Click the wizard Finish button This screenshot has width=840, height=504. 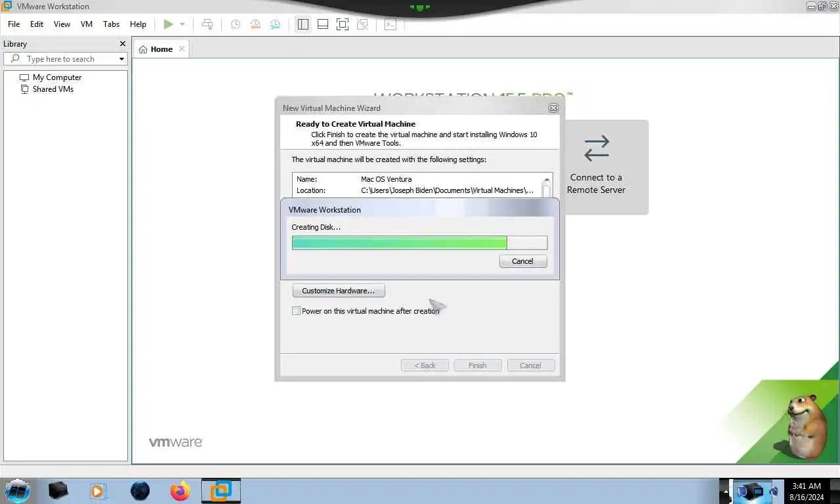click(478, 366)
